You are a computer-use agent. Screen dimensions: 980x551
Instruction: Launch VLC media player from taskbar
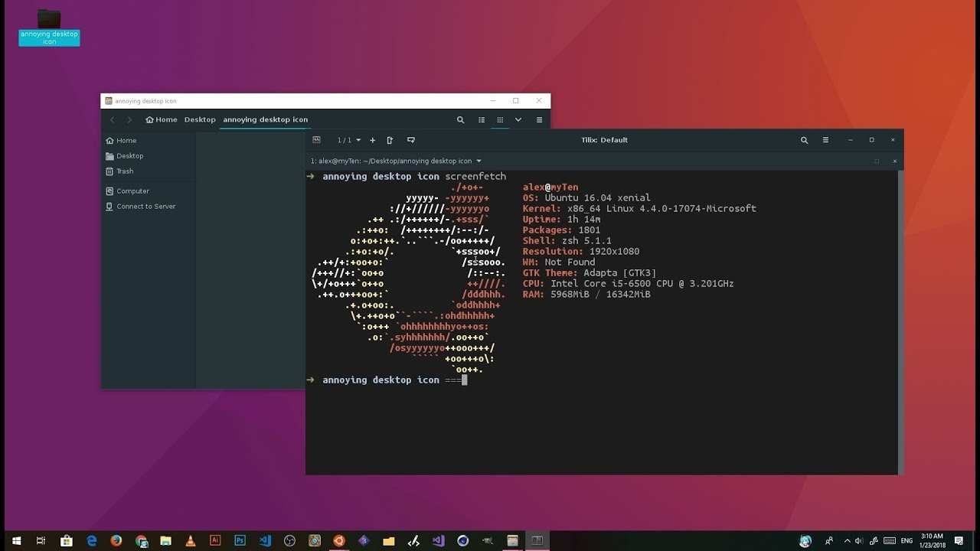pyautogui.click(x=191, y=541)
